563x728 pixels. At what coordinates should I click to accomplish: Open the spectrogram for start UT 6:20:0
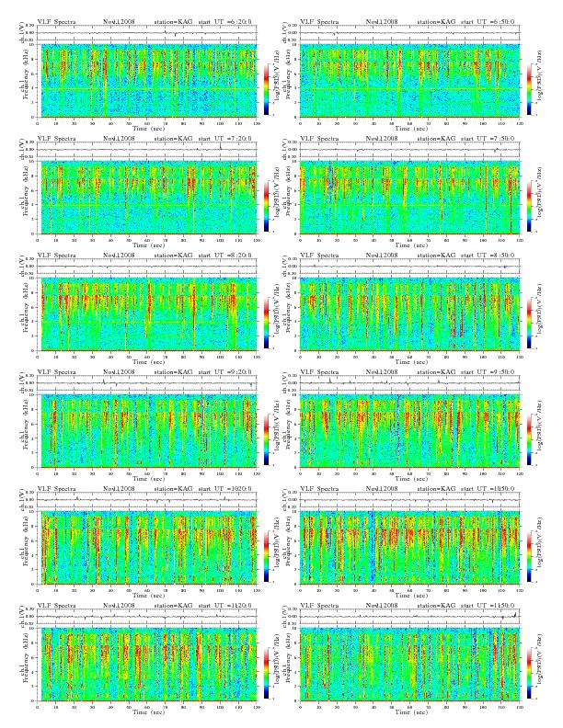[x=147, y=80]
